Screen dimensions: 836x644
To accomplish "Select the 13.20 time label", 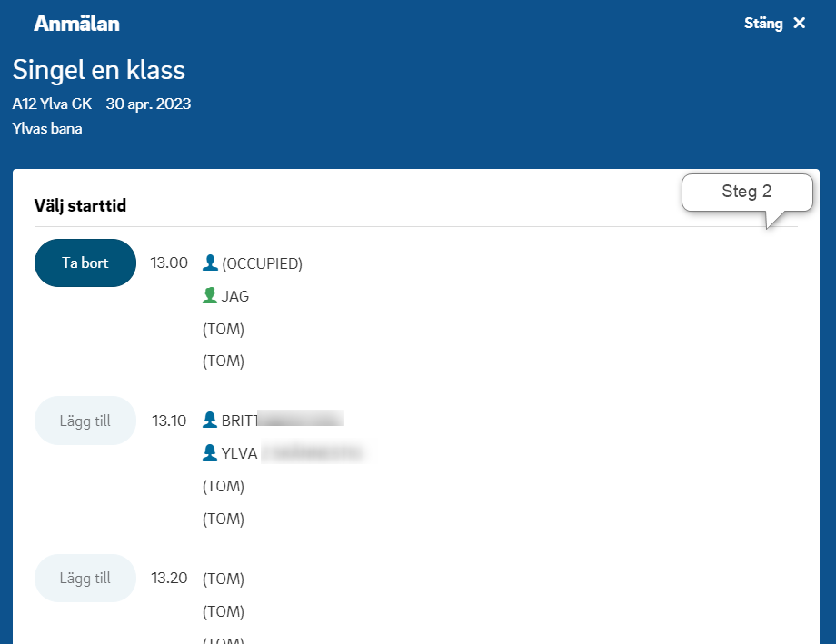I will 169,579.
